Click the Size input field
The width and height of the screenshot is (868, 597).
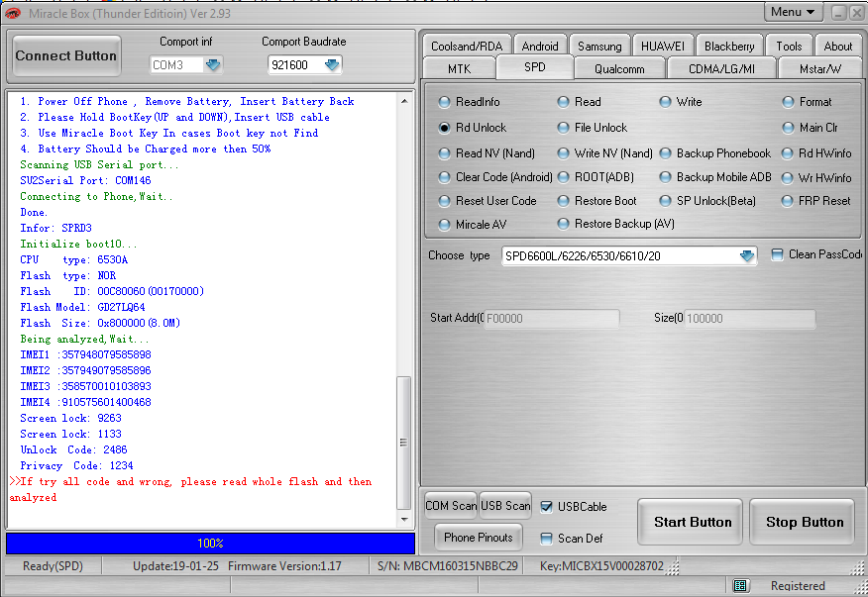tap(749, 318)
